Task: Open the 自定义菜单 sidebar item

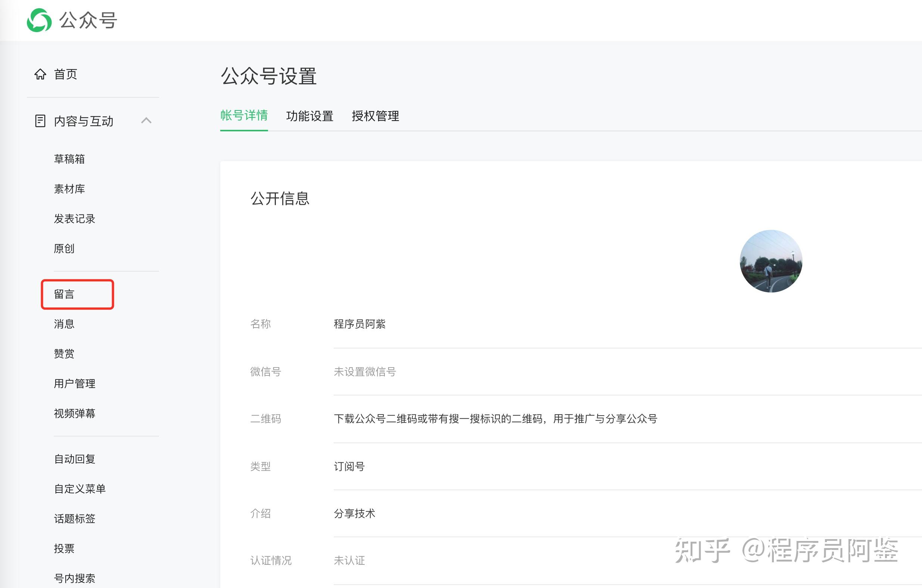Action: click(x=80, y=488)
